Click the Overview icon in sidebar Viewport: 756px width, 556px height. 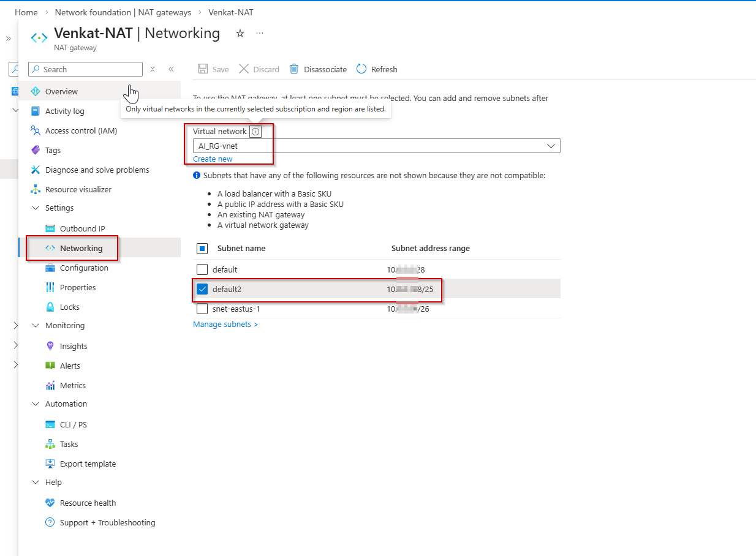pos(35,91)
